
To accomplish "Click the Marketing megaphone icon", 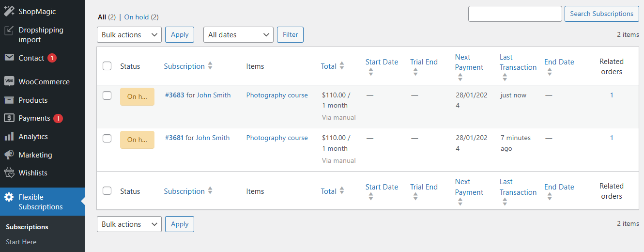I will pos(9,155).
